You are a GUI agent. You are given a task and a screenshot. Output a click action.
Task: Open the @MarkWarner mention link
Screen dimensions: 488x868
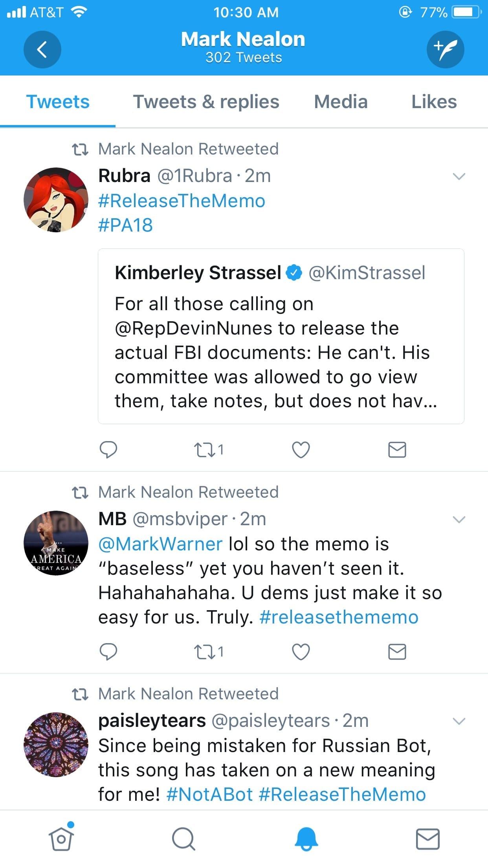tap(160, 544)
